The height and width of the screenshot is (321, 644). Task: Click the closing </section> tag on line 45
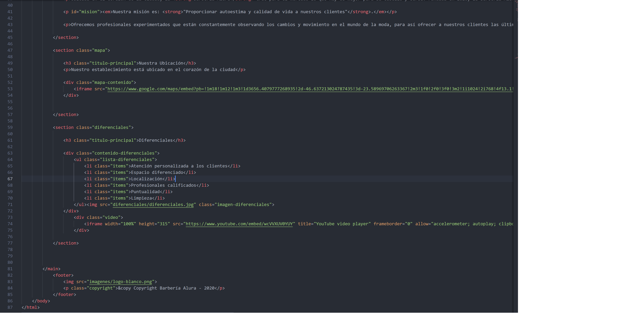tap(66, 37)
